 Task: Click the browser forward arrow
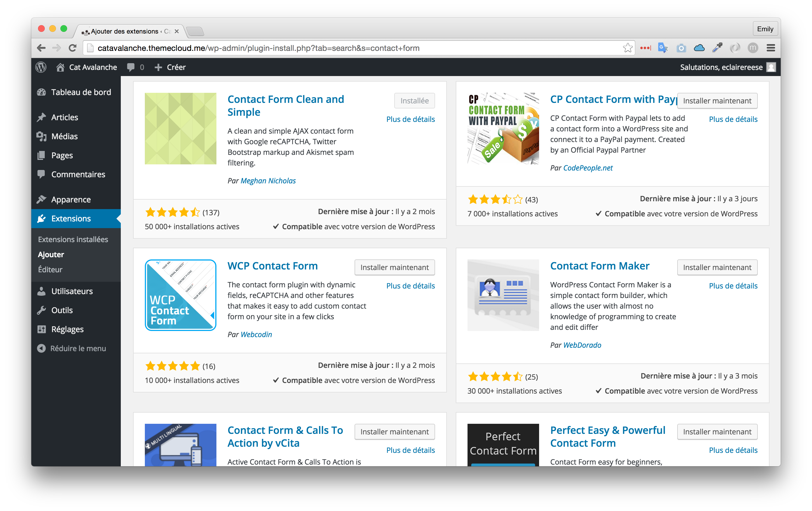(x=57, y=48)
